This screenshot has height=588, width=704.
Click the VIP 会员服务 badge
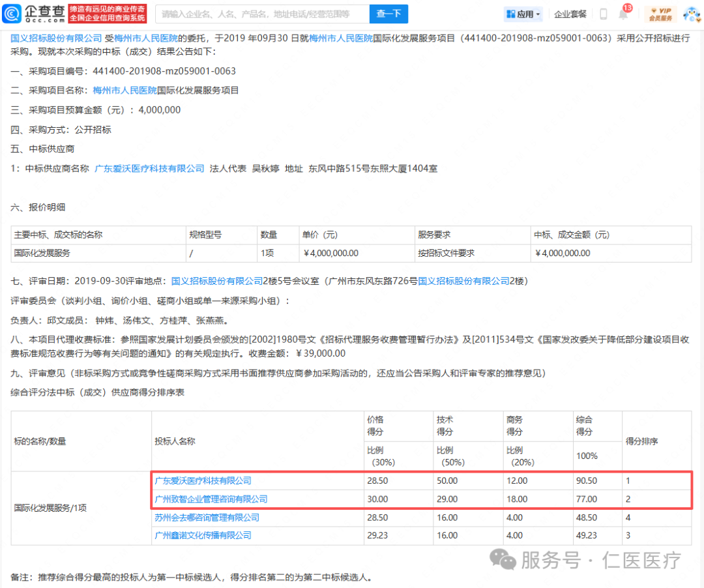coord(660,14)
